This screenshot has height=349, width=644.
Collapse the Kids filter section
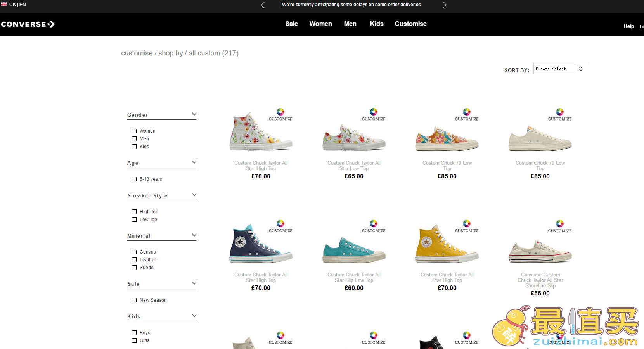(194, 316)
